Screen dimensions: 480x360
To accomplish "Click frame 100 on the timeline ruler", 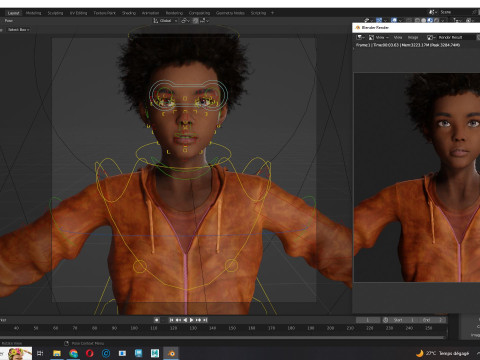I will (x=134, y=328).
